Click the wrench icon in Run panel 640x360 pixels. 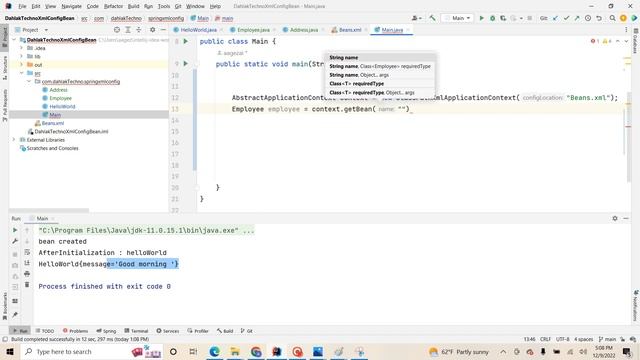click(15, 241)
